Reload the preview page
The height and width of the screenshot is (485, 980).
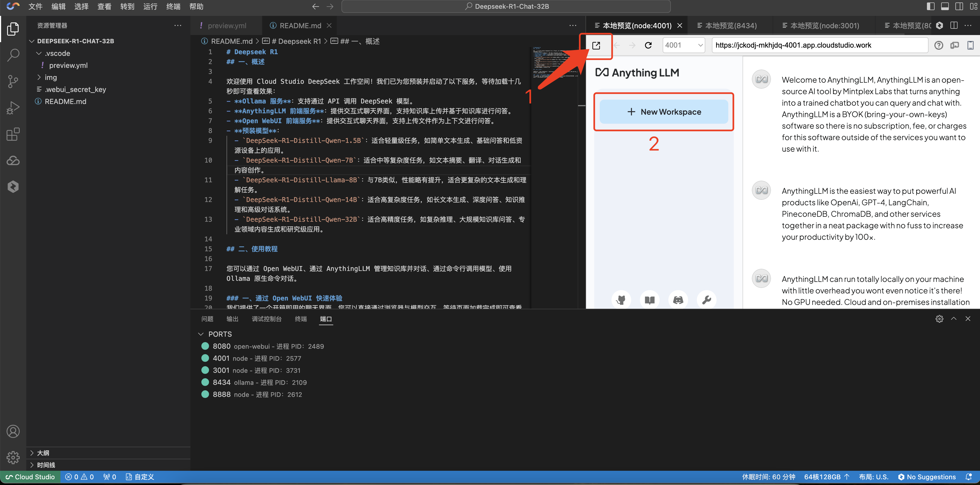click(x=648, y=45)
